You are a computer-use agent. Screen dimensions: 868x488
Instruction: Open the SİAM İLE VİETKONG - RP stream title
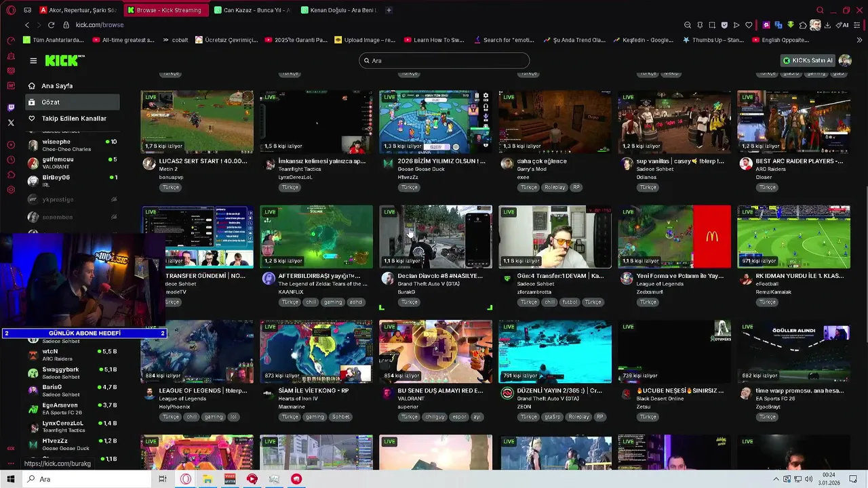(313, 391)
